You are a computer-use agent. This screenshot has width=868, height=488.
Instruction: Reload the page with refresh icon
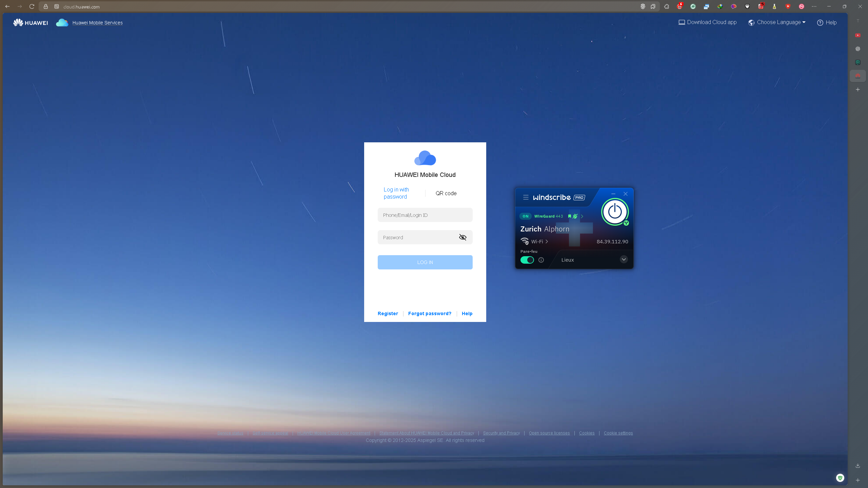click(x=32, y=6)
